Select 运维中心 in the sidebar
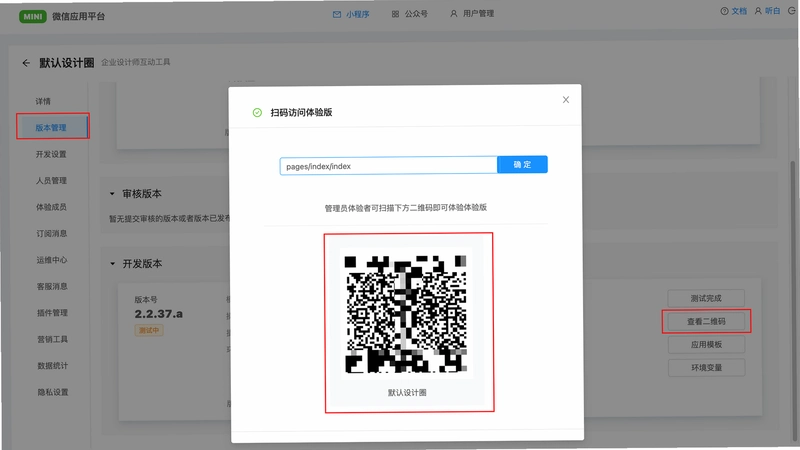The image size is (800, 450). pos(52,260)
